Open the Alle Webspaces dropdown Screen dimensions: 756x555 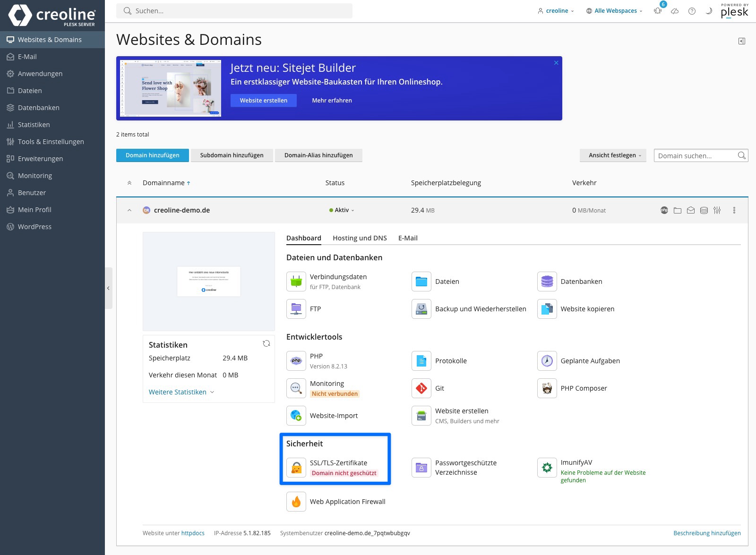pyautogui.click(x=614, y=11)
